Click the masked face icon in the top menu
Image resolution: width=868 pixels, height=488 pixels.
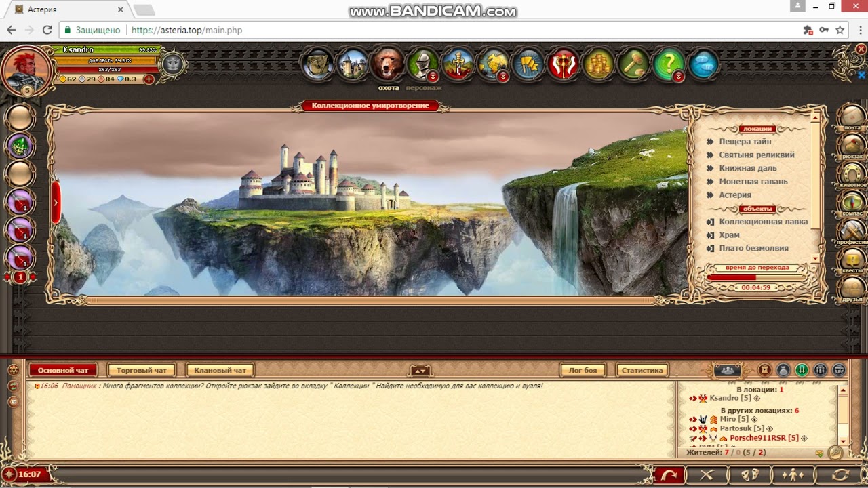click(317, 64)
